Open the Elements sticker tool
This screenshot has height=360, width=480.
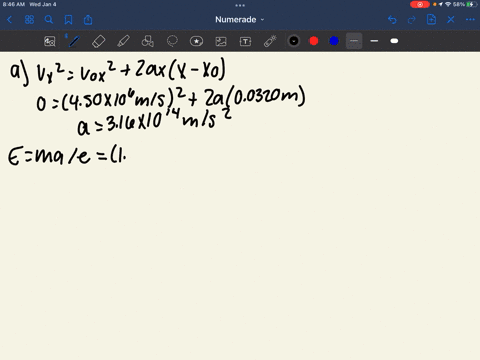coord(196,41)
